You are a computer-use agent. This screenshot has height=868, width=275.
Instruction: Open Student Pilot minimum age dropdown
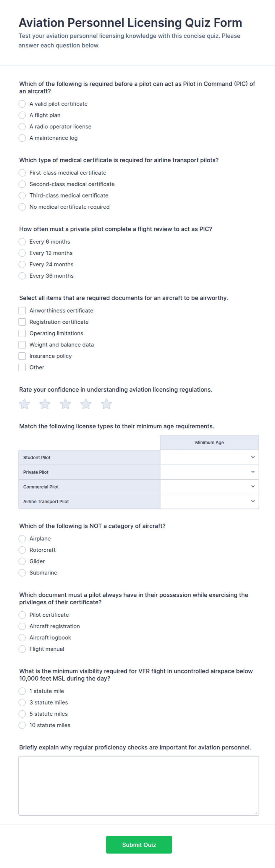pos(209,457)
